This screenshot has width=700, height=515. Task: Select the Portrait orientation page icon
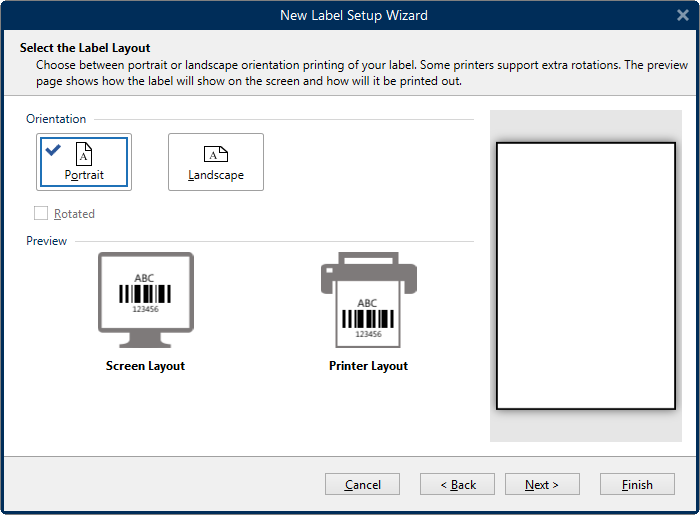click(x=84, y=153)
